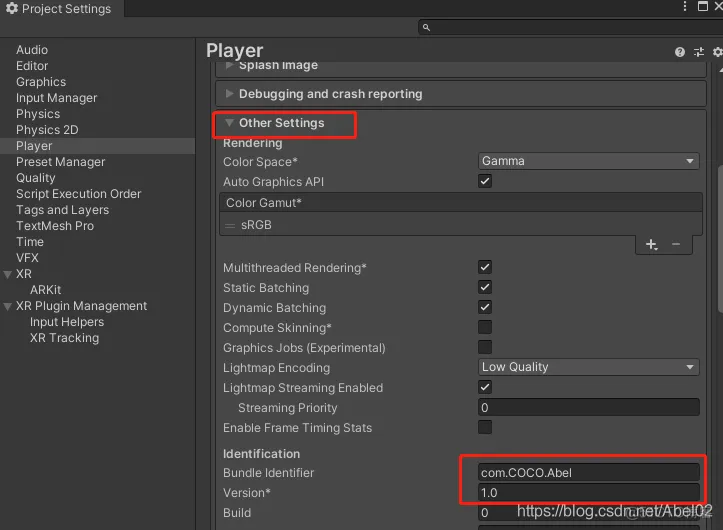This screenshot has height=530, width=723.
Task: Open Physics 2D settings category
Action: point(47,130)
